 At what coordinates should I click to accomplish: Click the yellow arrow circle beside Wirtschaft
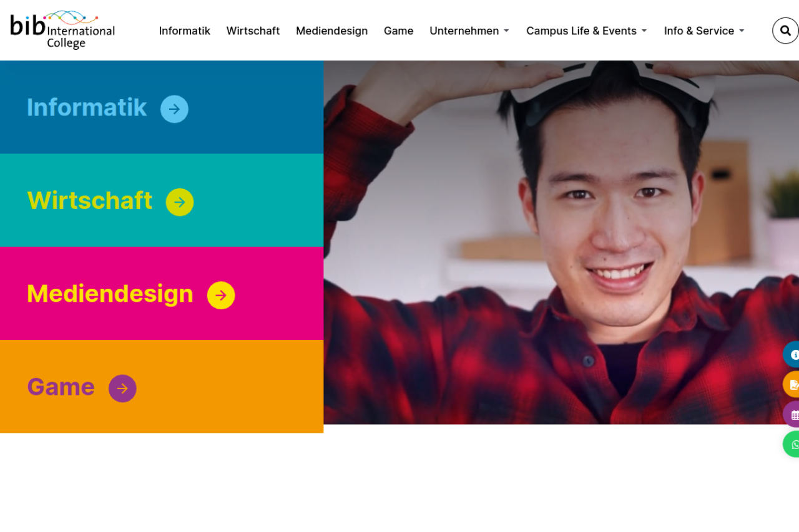pyautogui.click(x=180, y=202)
